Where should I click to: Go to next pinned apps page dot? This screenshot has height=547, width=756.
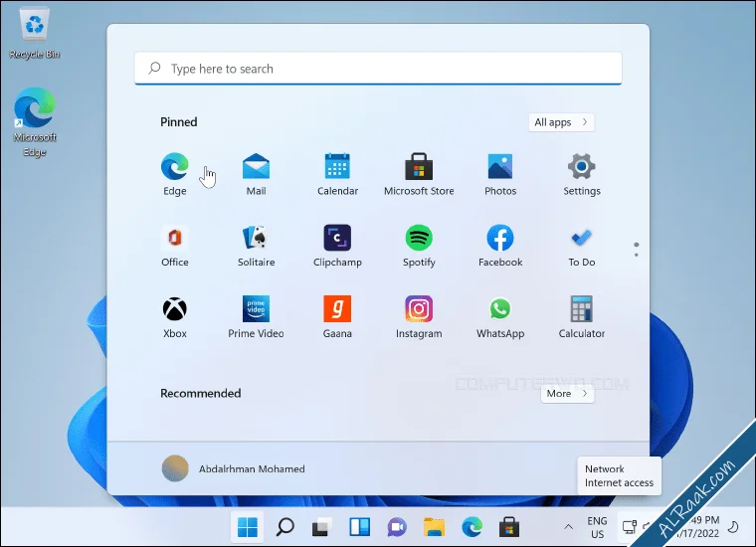coord(637,255)
